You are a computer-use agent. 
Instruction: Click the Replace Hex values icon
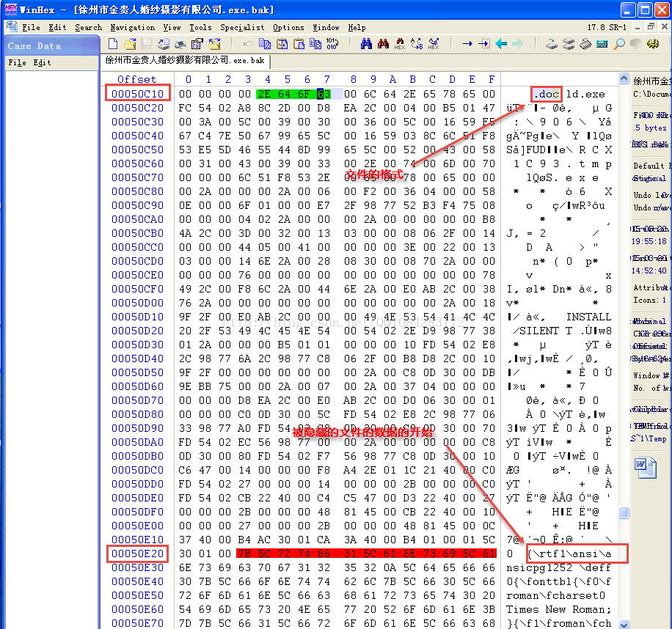(434, 44)
